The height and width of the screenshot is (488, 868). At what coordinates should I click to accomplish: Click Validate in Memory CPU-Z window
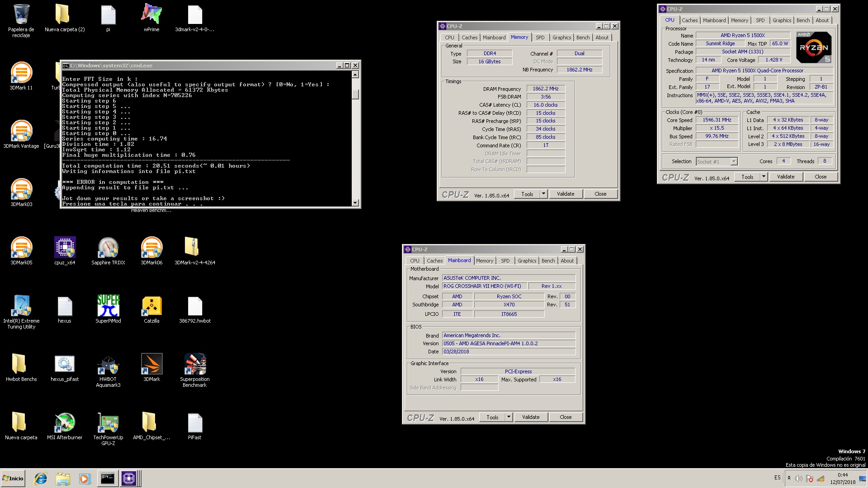pyautogui.click(x=566, y=194)
